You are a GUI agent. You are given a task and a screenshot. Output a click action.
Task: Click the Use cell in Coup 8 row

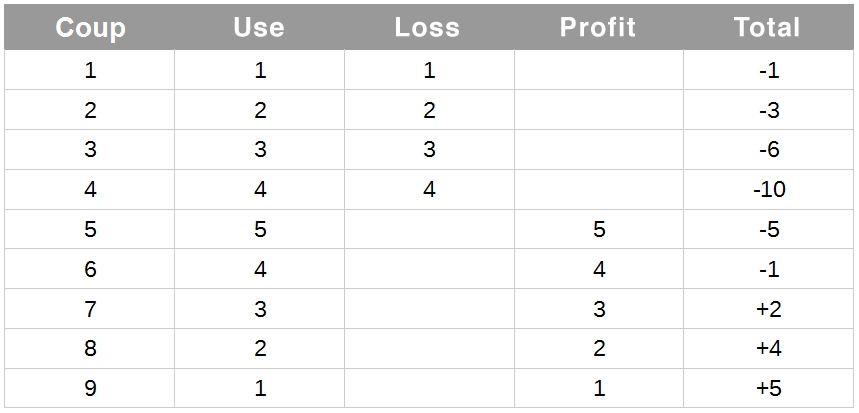(260, 348)
